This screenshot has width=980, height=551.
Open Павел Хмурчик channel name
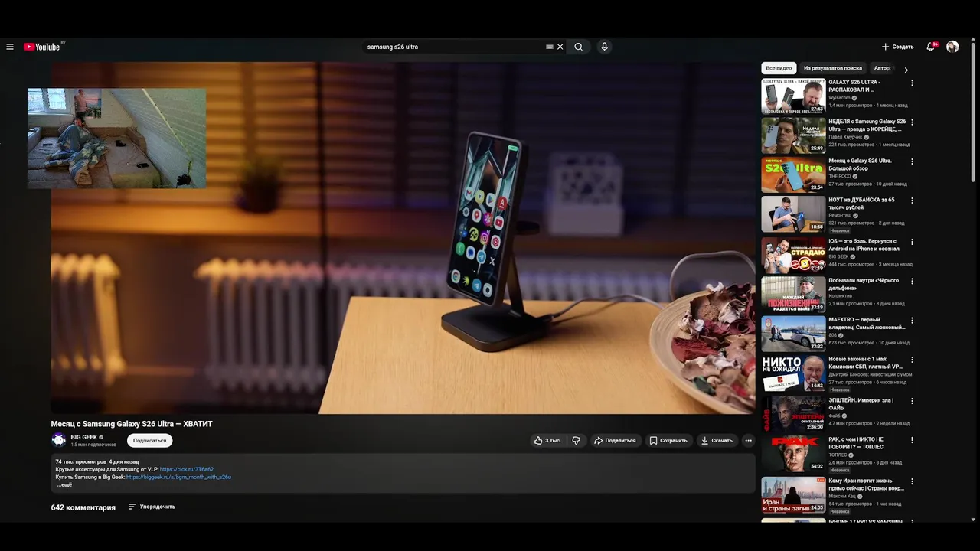click(x=845, y=137)
